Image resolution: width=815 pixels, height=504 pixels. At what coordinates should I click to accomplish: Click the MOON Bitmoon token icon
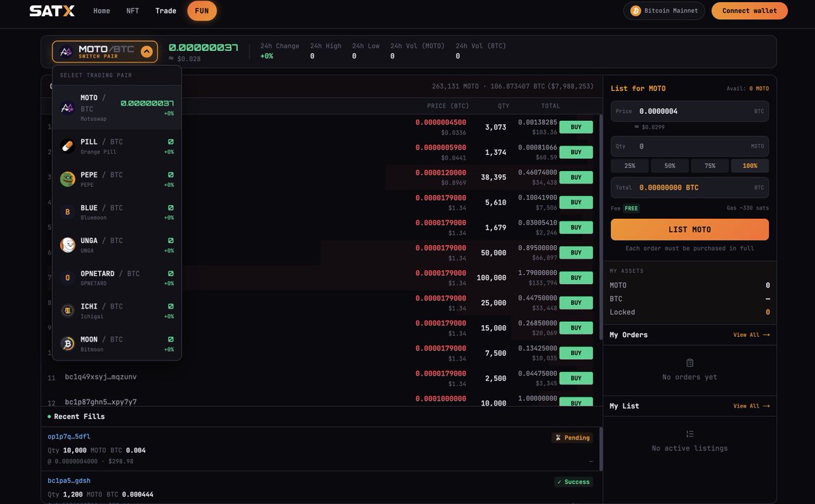tap(67, 344)
